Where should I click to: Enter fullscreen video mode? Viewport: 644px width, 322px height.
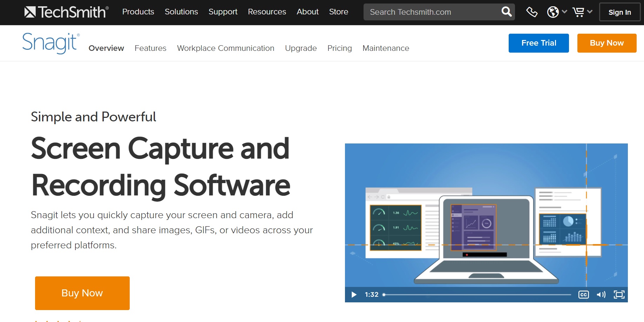619,295
